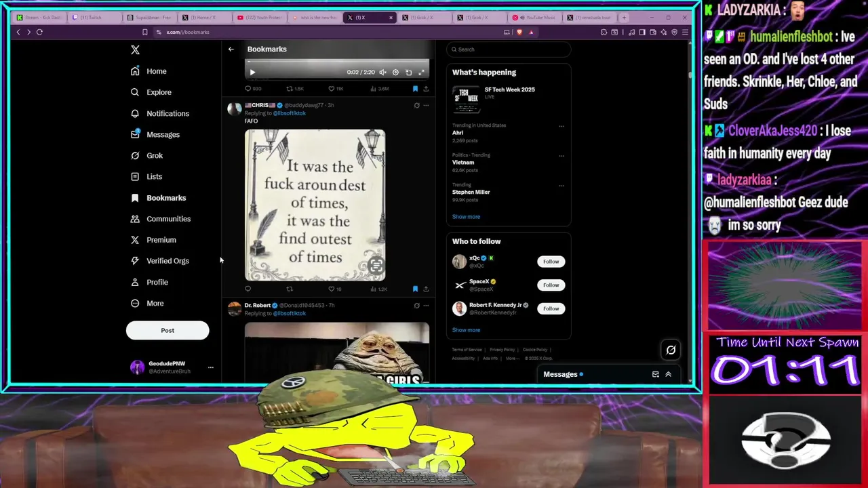Focus the X Search field
Viewport: 868px width, 488px height.
point(509,49)
